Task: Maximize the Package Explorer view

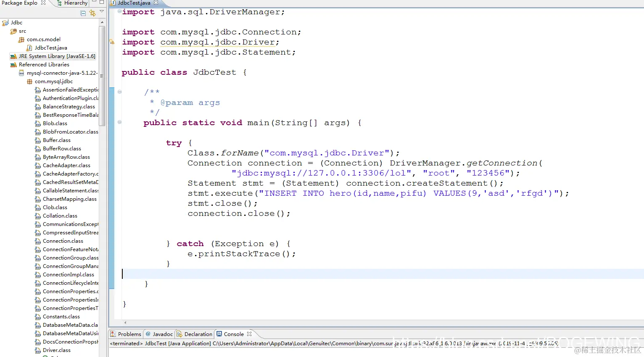Action: coord(102,3)
